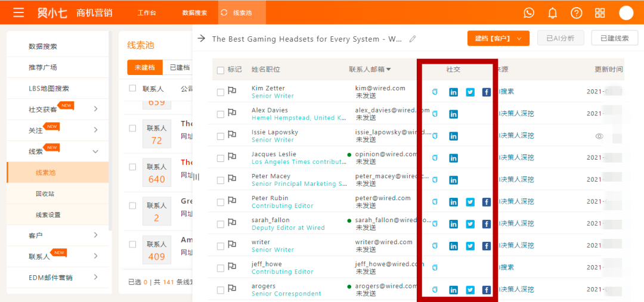The width and height of the screenshot is (644, 302).
Task: Check the Kim Zetter row checkbox
Action: click(221, 92)
